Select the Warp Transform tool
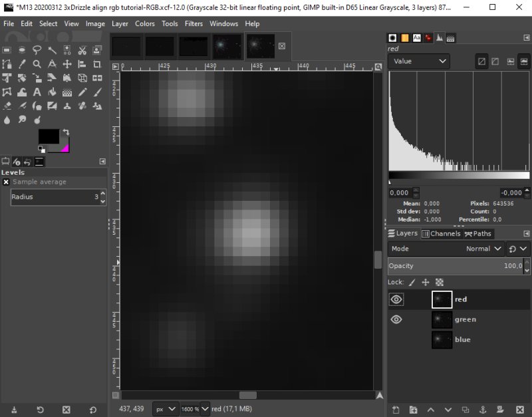The height and width of the screenshot is (417, 532). (x=22, y=92)
